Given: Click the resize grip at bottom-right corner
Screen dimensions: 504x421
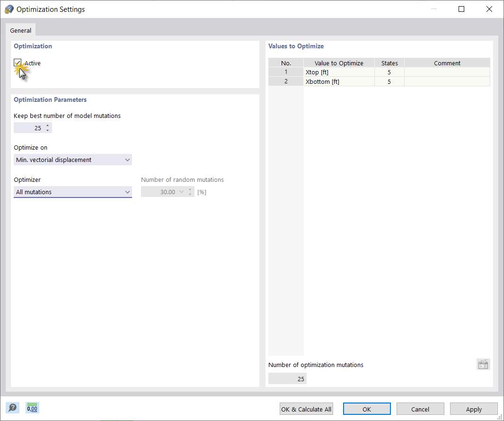Looking at the screenshot, I should (x=500, y=417).
